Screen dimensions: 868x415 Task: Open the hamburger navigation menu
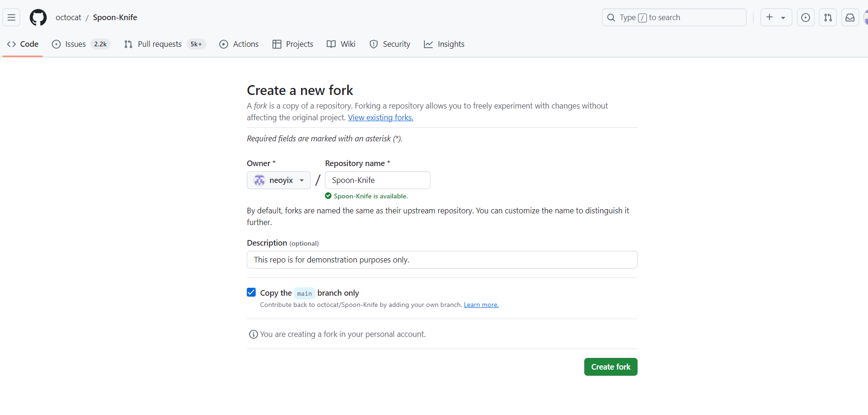click(x=12, y=17)
